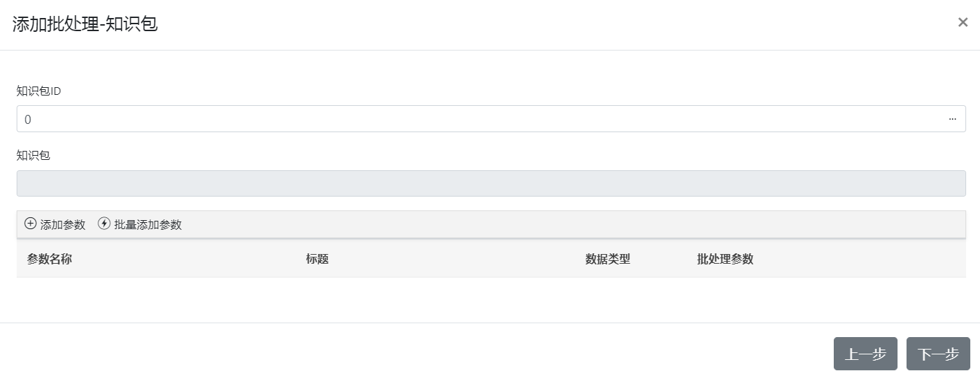Screen dimensions: 980x380
Task: Go back with the 上一步 button
Action: [x=865, y=354]
